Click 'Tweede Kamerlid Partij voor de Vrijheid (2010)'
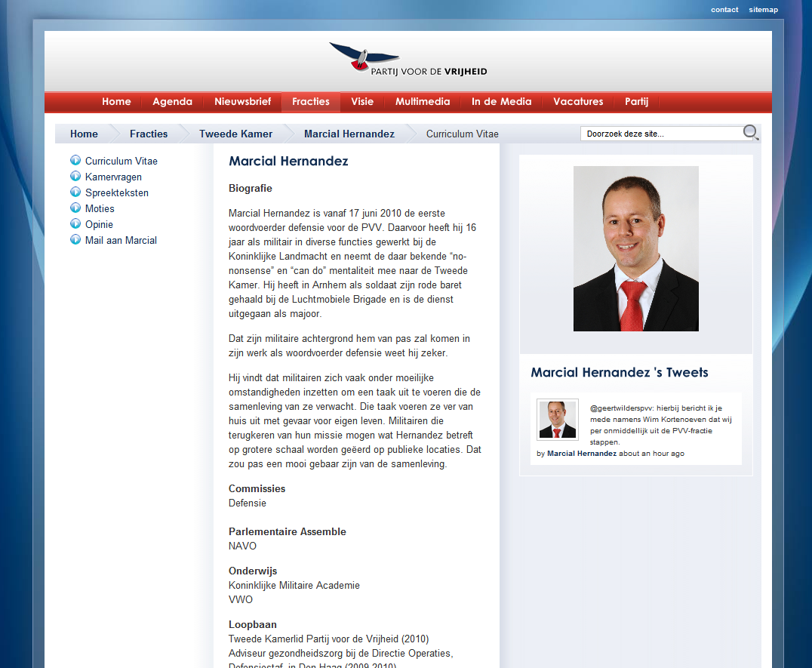This screenshot has width=812, height=668. (x=329, y=639)
